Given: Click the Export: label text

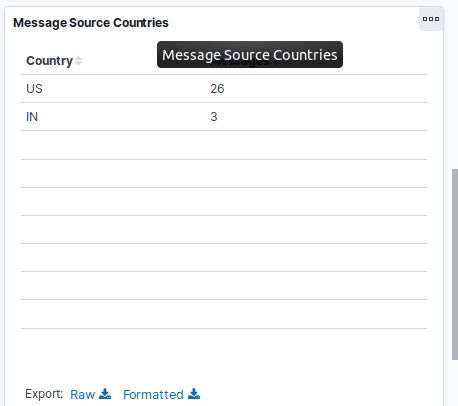Looking at the screenshot, I should tap(44, 394).
